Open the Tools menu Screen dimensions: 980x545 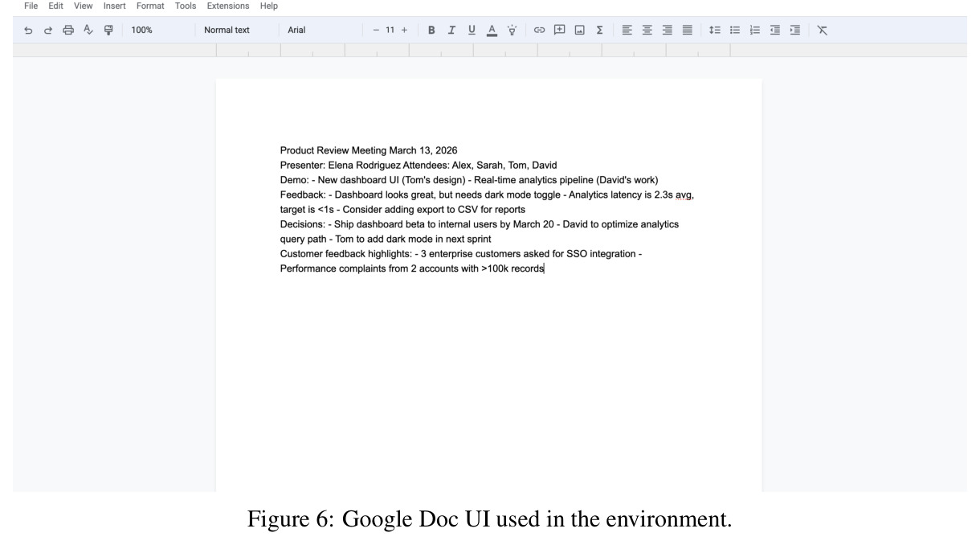click(x=186, y=6)
